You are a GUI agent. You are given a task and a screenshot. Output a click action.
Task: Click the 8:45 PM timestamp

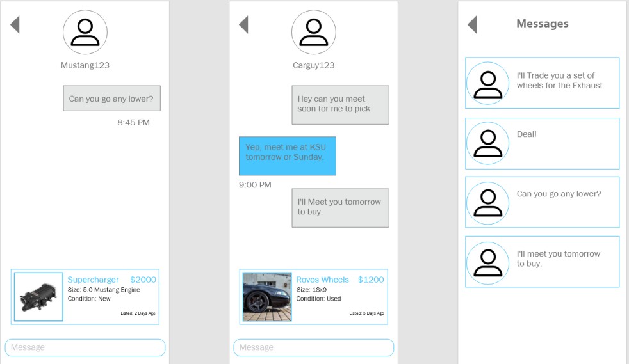coord(134,123)
